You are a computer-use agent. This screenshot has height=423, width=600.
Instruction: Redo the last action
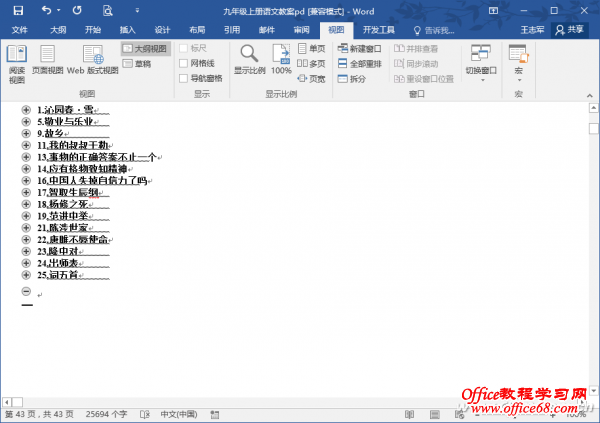[77, 10]
